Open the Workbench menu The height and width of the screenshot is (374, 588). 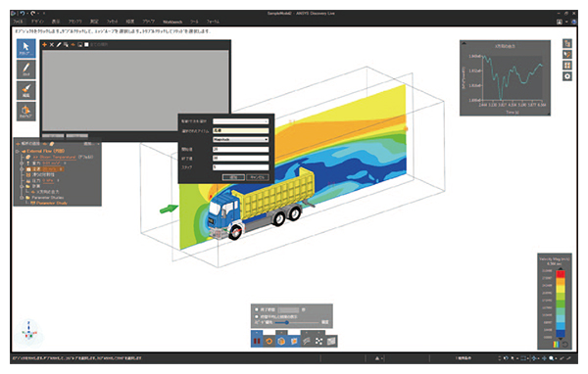(172, 22)
